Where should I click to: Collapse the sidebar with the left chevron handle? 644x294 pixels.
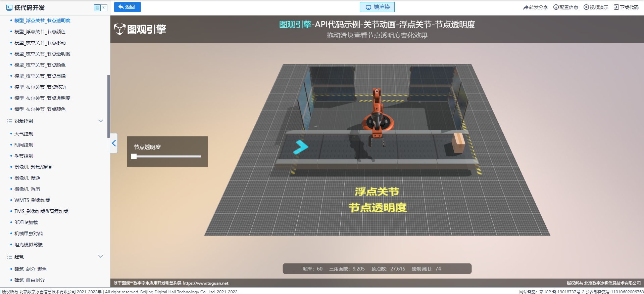pos(114,143)
